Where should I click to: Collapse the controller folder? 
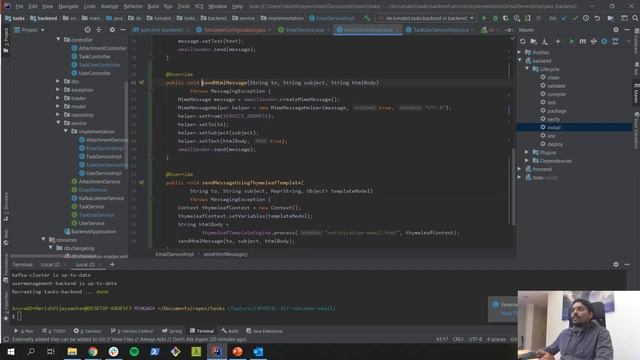click(58, 40)
